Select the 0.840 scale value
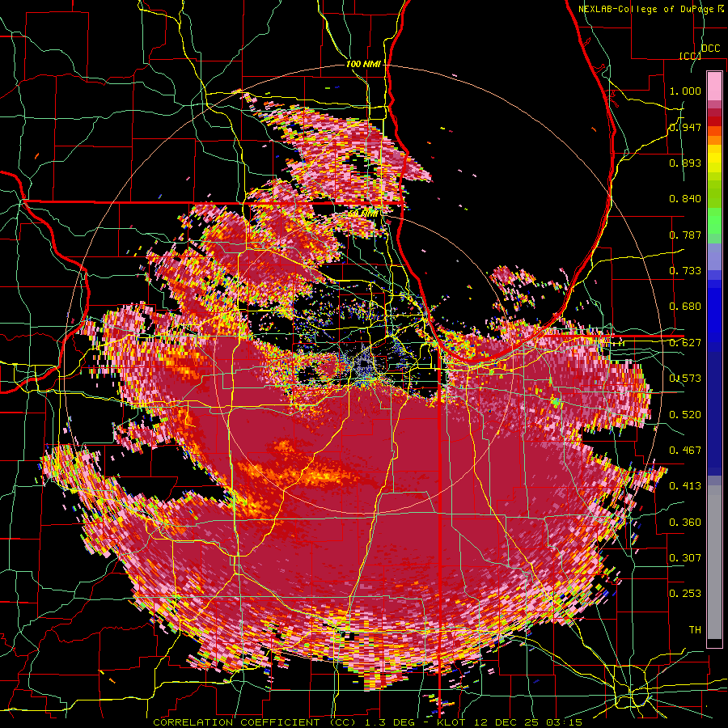The image size is (728, 728). (x=685, y=199)
